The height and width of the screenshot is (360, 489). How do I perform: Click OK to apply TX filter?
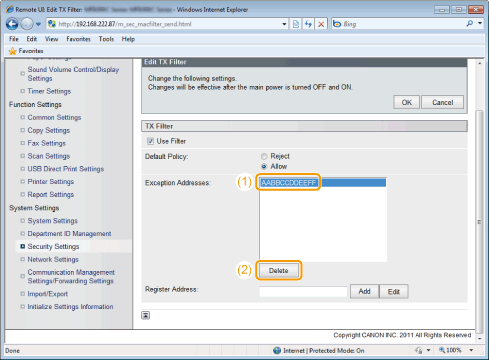[x=406, y=102]
